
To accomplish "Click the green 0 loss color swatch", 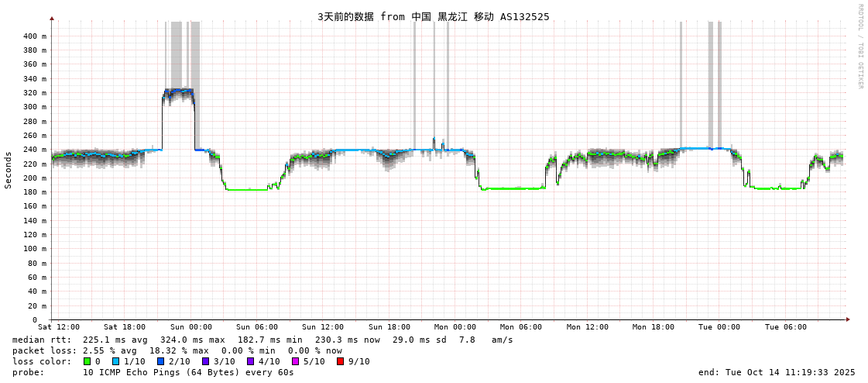I will 87,361.
